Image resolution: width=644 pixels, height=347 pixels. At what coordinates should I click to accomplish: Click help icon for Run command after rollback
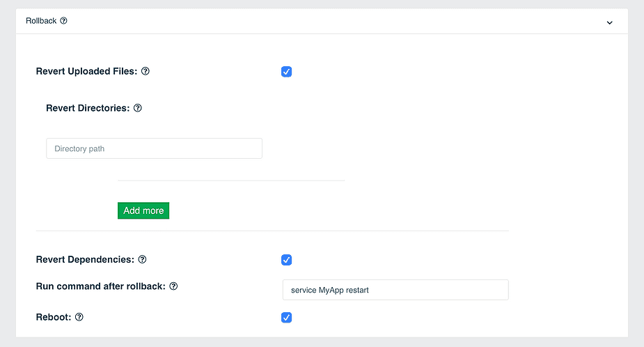(x=173, y=286)
